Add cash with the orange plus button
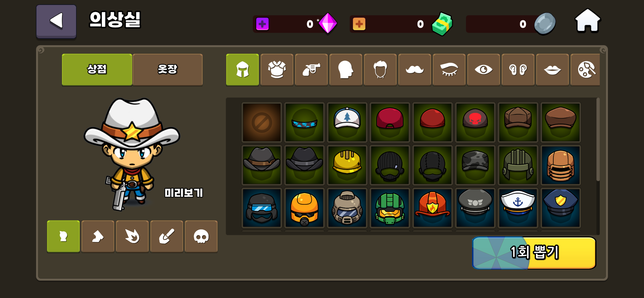 pos(359,24)
